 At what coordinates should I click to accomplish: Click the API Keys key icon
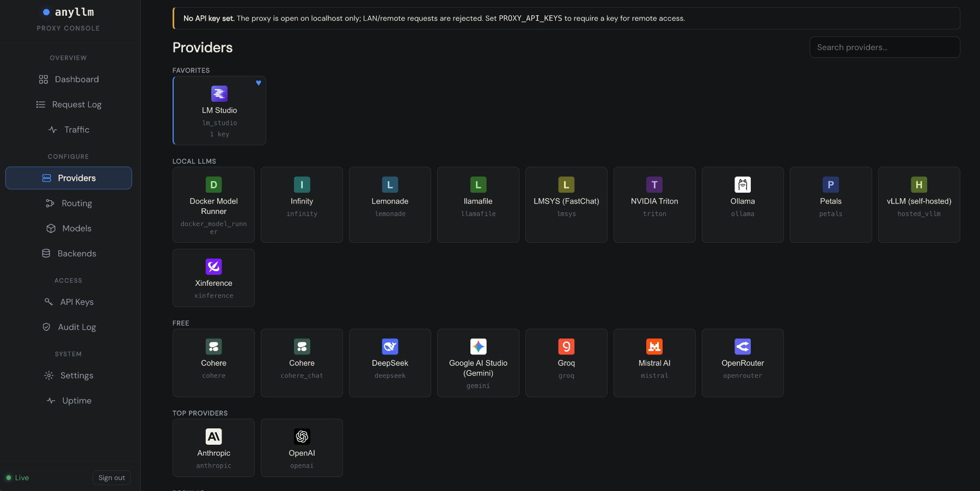tap(48, 302)
